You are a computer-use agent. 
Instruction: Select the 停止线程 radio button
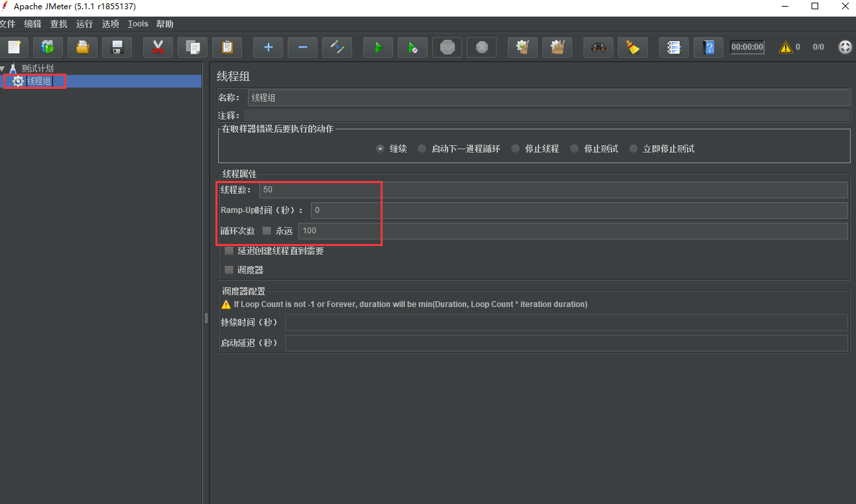click(515, 149)
